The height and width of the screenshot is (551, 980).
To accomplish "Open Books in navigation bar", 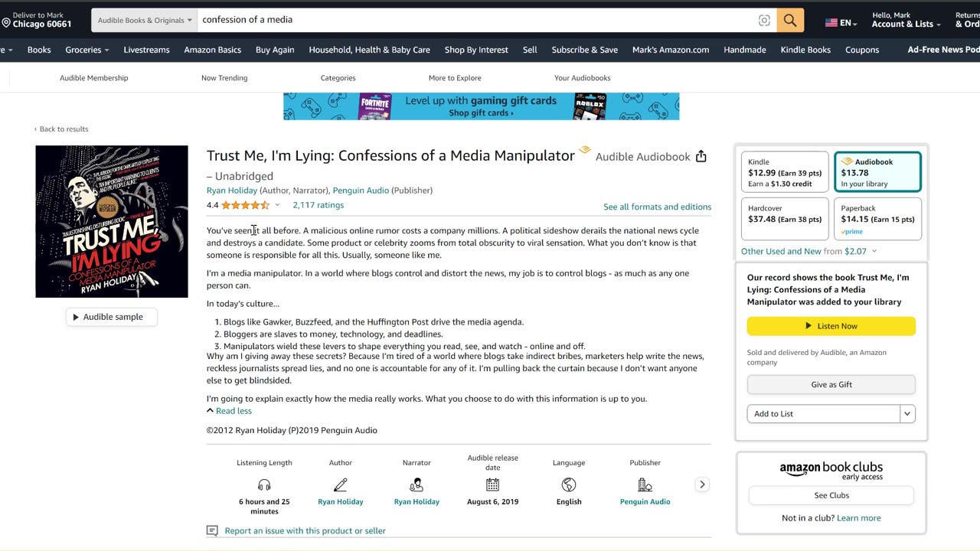I will [39, 50].
